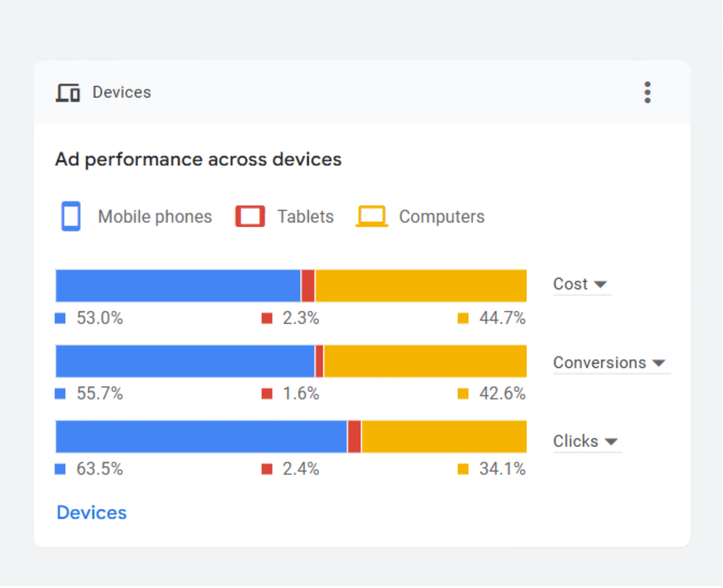
Task: Click the yellow Computers laptop icon
Action: pos(372,216)
